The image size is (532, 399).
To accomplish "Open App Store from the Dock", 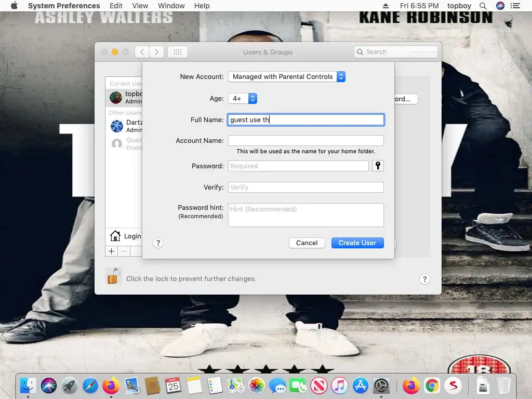I will point(361,386).
